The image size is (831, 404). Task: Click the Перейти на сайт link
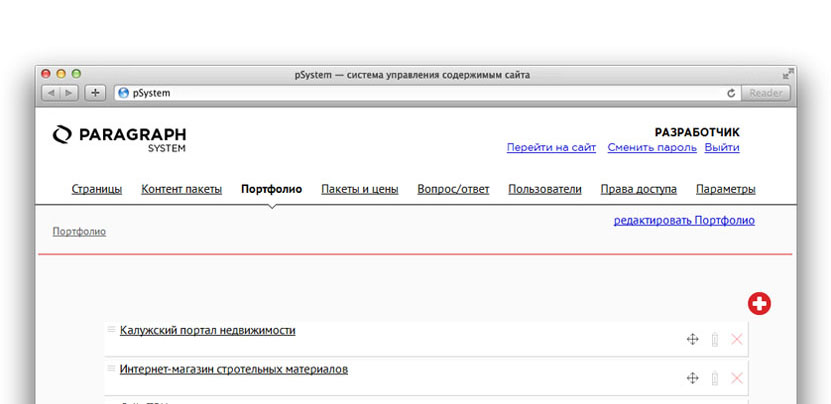tap(551, 147)
